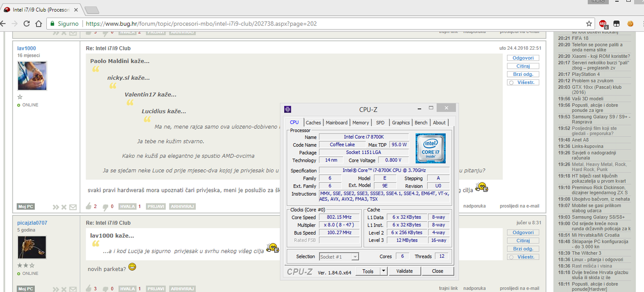Image resolution: width=644 pixels, height=292 pixels.
Task: Bookmark this page with the star icon
Action: (x=589, y=24)
